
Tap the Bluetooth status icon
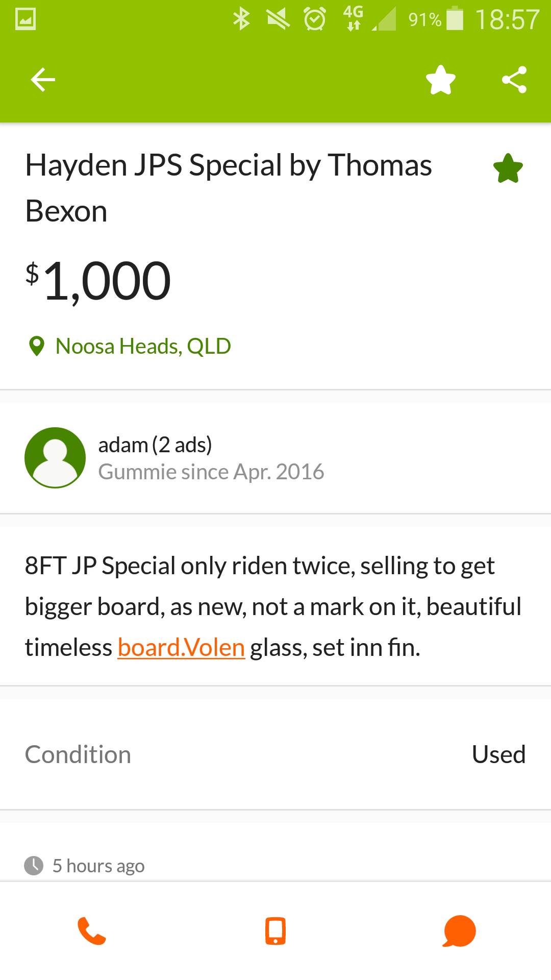click(241, 19)
